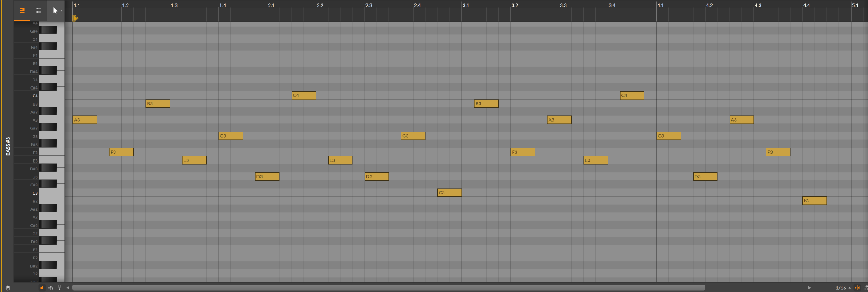Image resolution: width=868 pixels, height=292 pixels.
Task: Select the pointer tool
Action: (55, 11)
